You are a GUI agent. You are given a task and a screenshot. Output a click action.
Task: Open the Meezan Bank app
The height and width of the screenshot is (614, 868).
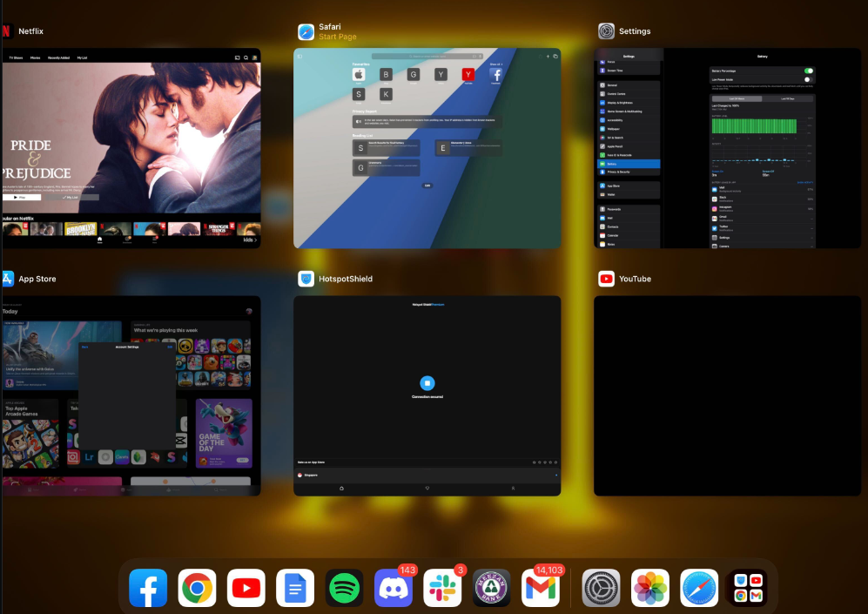click(491, 589)
